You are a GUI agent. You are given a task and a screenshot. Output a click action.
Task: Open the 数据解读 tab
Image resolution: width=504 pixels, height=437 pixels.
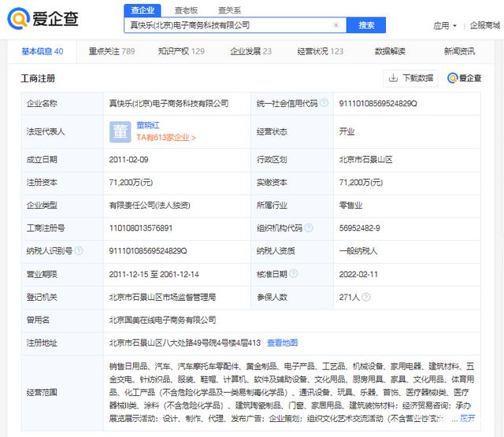pos(390,51)
